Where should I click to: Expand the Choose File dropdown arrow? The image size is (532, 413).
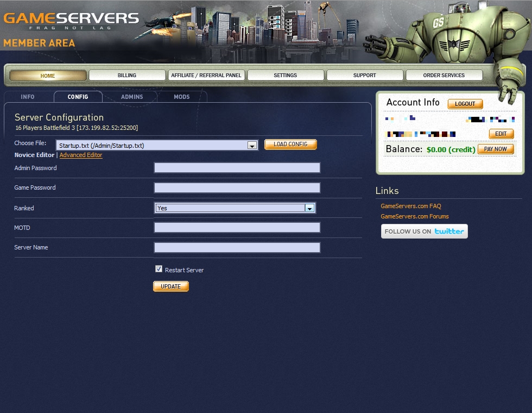point(252,146)
